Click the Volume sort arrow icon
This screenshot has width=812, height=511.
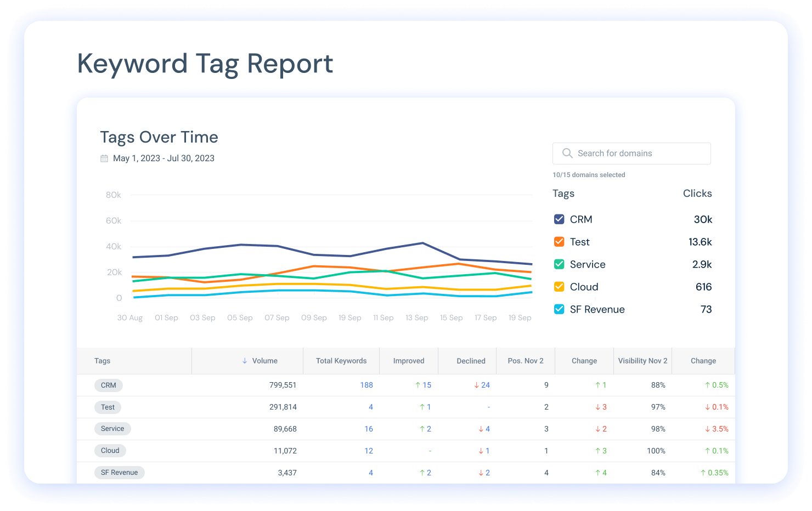(x=245, y=361)
